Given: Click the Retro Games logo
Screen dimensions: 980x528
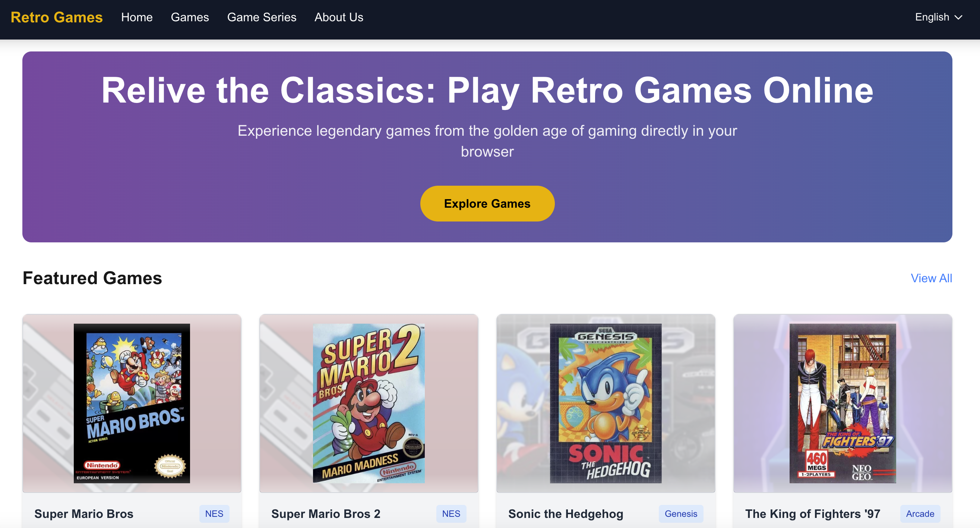Looking at the screenshot, I should 56,17.
